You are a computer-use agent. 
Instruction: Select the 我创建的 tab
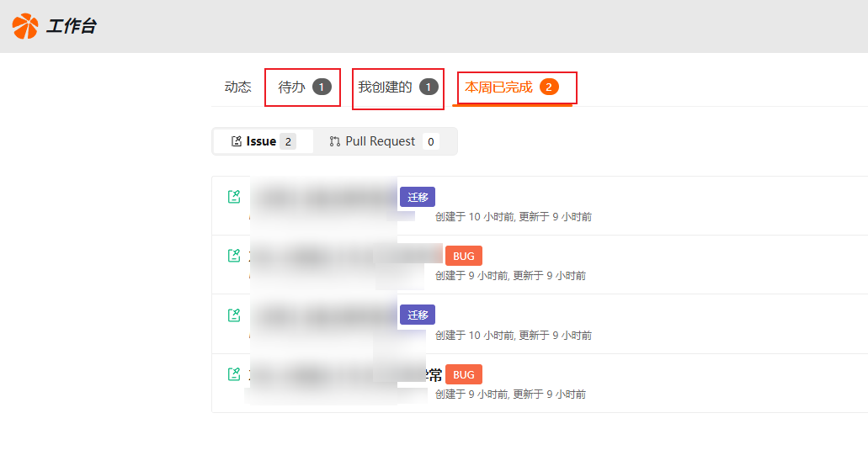[x=385, y=87]
